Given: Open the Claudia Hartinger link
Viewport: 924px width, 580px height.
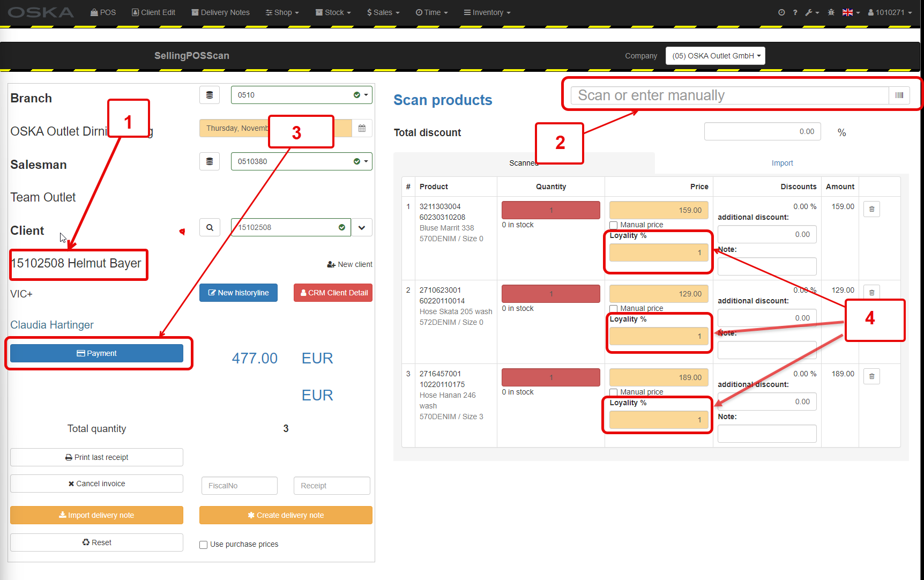Looking at the screenshot, I should (52, 325).
